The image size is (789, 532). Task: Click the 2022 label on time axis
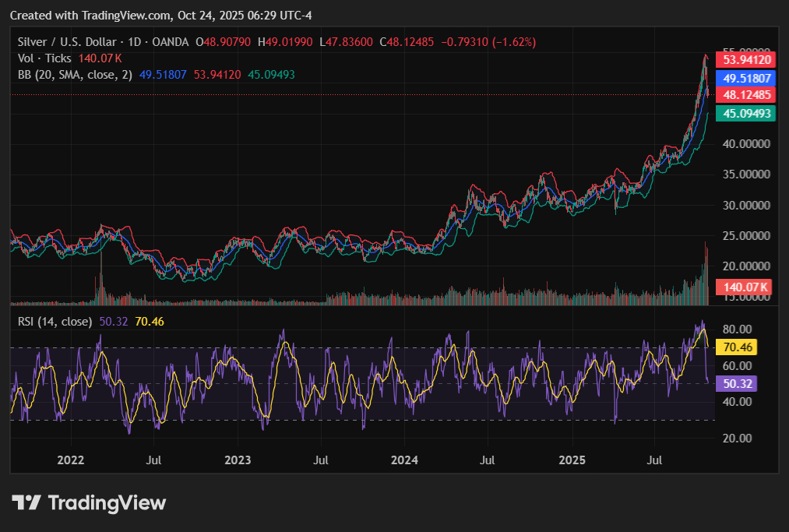71,460
